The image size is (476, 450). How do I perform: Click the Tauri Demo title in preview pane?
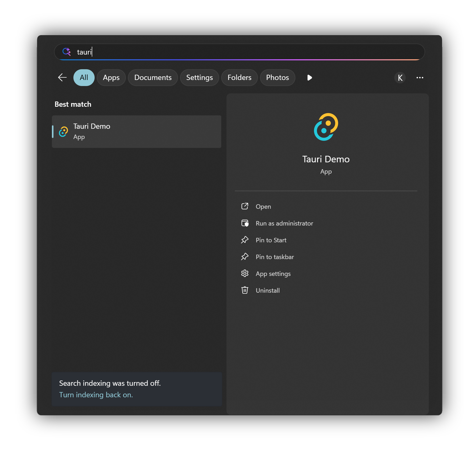(x=326, y=159)
